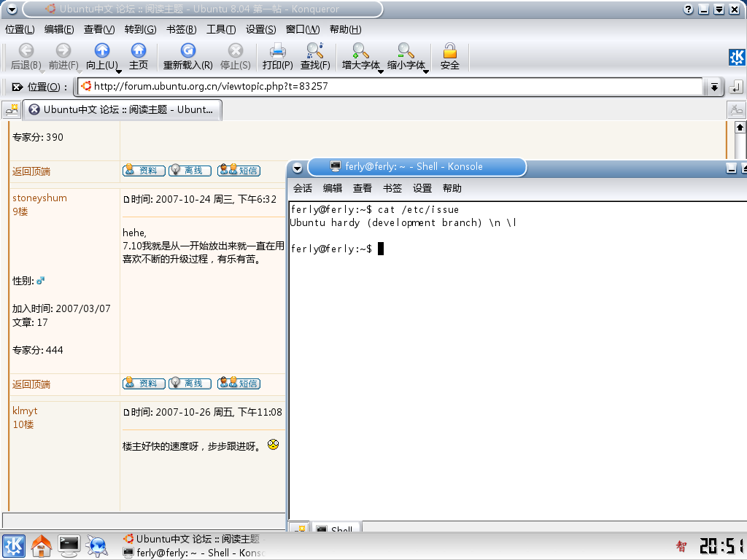Open the 位置(L) menu in Konqueror
Viewport: 747px width, 560px height.
pyautogui.click(x=20, y=29)
